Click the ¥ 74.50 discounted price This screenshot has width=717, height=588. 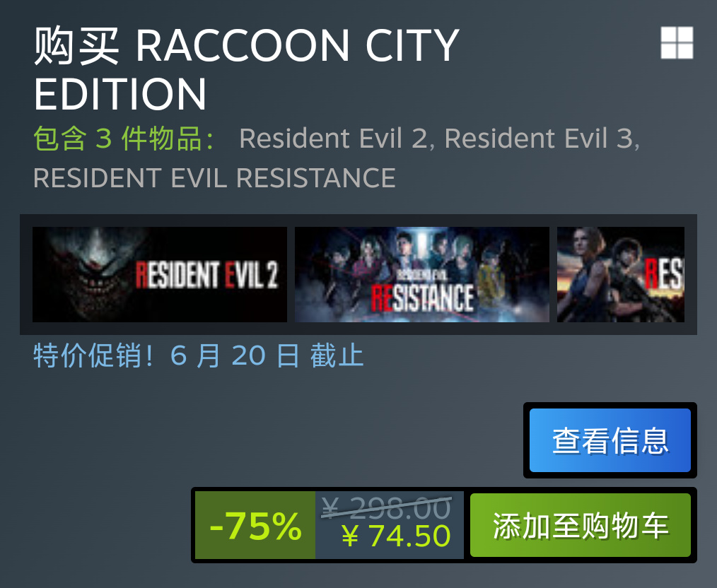[x=396, y=536]
